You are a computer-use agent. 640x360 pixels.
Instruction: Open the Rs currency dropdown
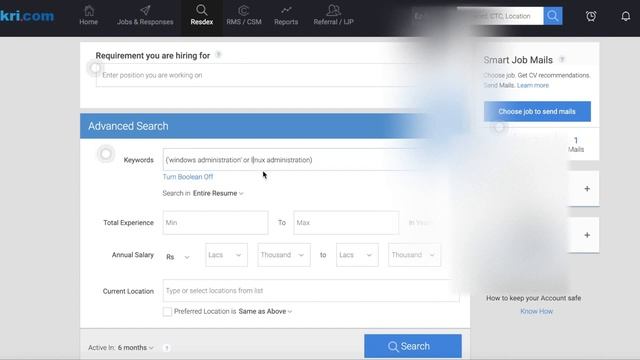pyautogui.click(x=178, y=257)
